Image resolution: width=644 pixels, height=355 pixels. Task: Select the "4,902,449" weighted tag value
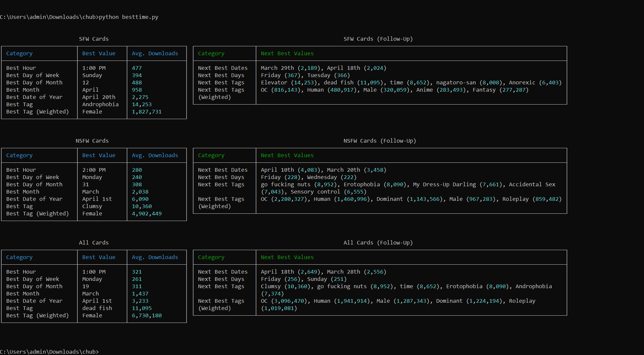(x=147, y=213)
